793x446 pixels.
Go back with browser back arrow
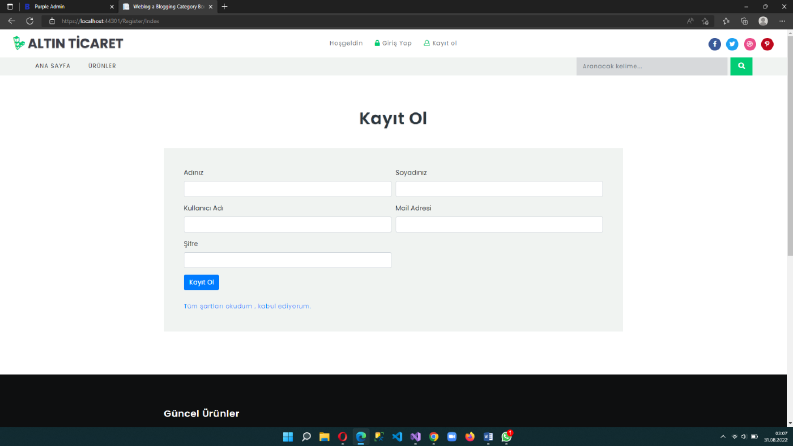[11, 21]
